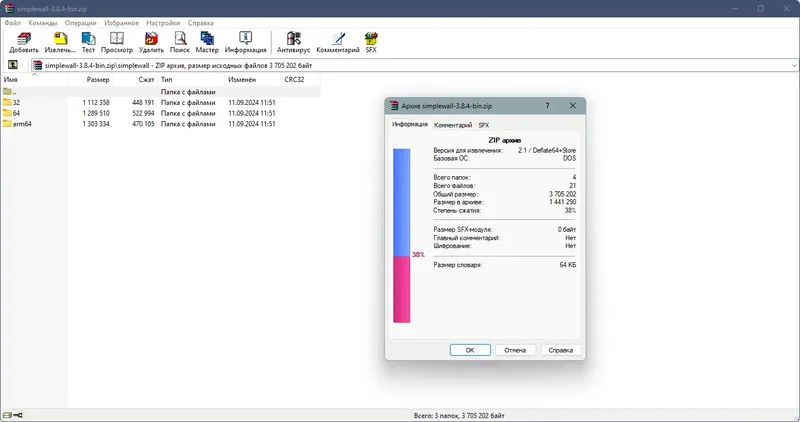800x422 pixels.
Task: Open the Избранное menu
Action: [121, 23]
